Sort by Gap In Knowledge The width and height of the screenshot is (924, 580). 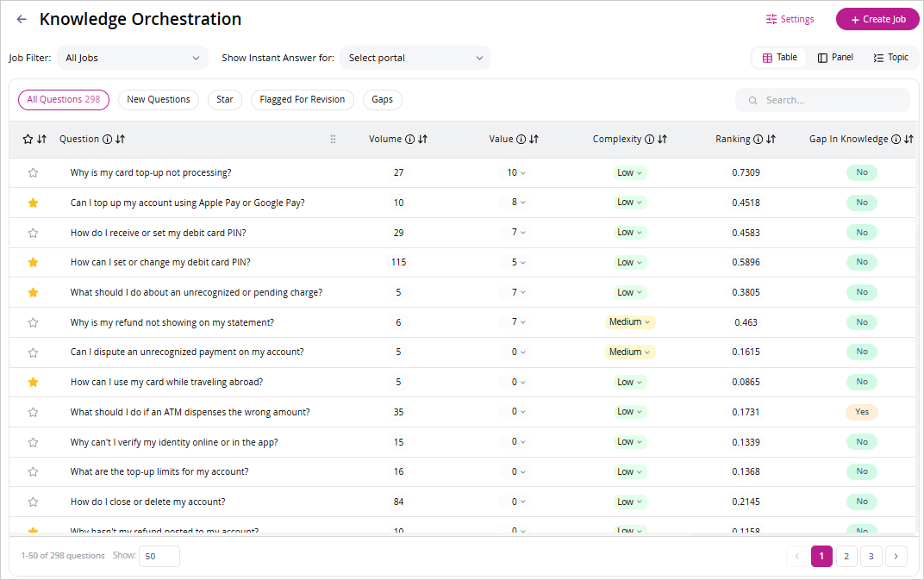[908, 139]
